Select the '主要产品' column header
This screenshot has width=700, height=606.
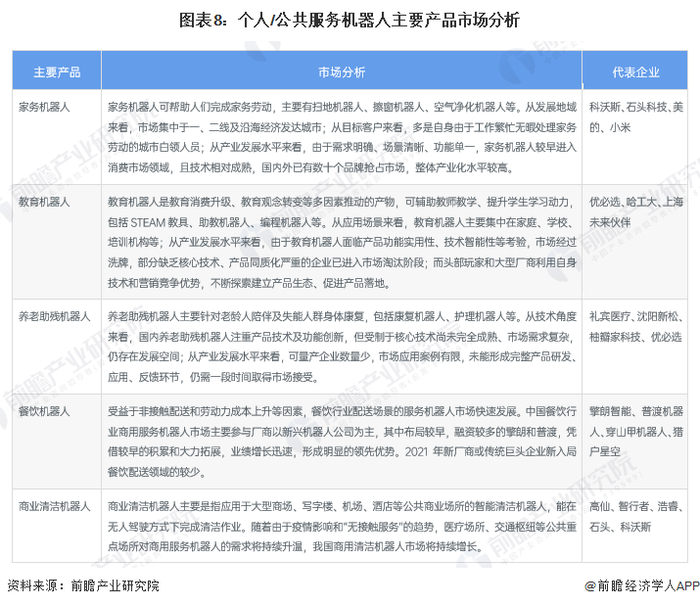point(57,71)
